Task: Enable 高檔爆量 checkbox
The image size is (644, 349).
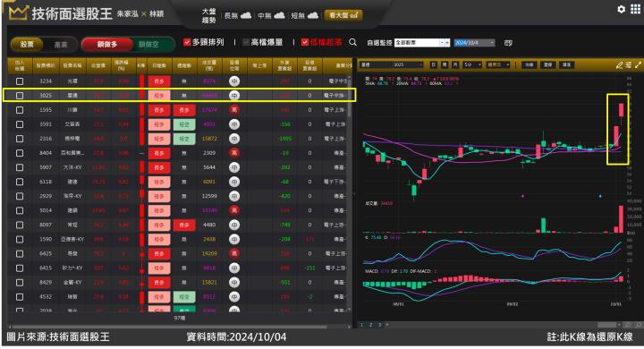Action: pos(246,42)
